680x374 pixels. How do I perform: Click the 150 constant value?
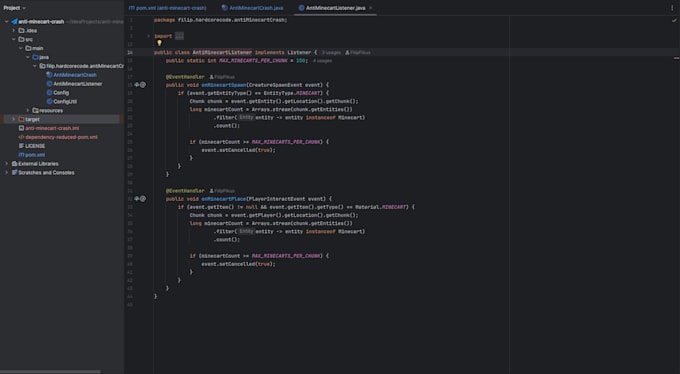tap(301, 61)
